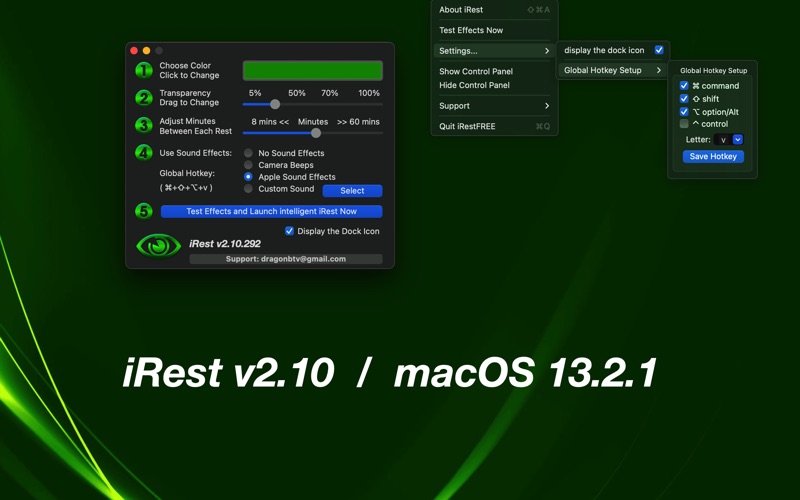Select No Sound Effects radio option

(248, 153)
